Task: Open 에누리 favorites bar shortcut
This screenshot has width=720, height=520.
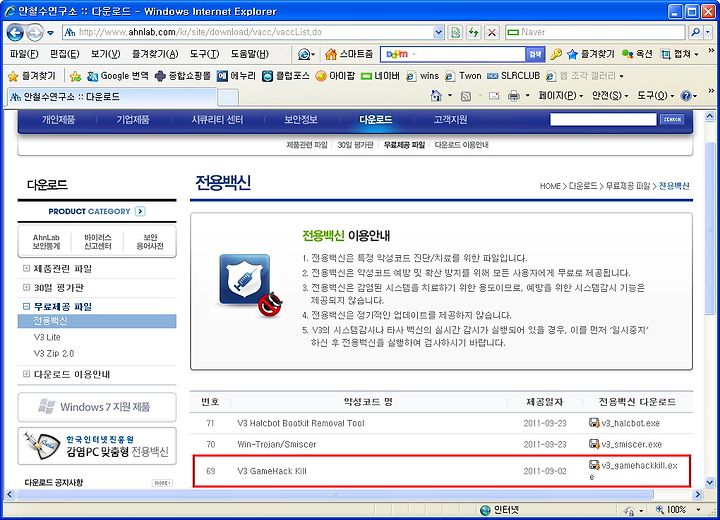Action: click(236, 76)
